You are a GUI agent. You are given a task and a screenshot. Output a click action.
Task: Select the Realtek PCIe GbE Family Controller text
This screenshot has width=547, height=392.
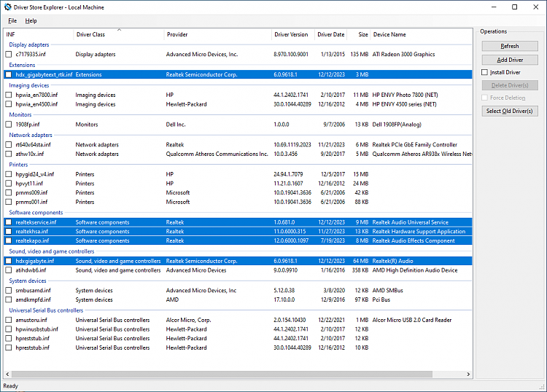tap(415, 144)
